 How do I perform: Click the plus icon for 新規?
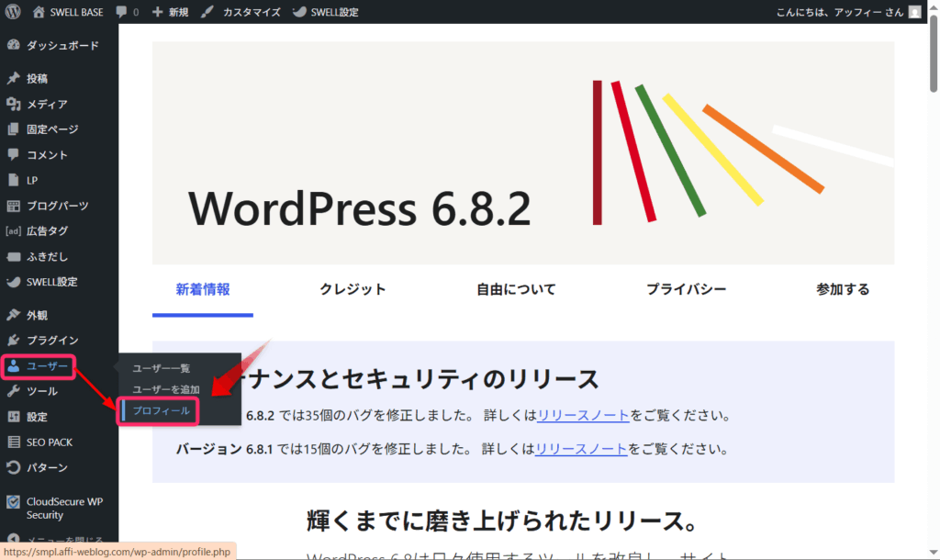coord(157,11)
